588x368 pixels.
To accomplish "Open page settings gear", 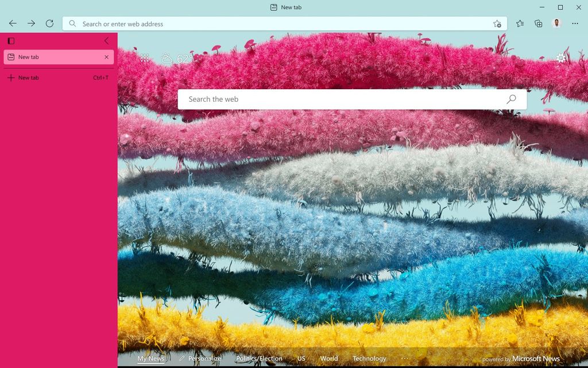I will (x=561, y=58).
